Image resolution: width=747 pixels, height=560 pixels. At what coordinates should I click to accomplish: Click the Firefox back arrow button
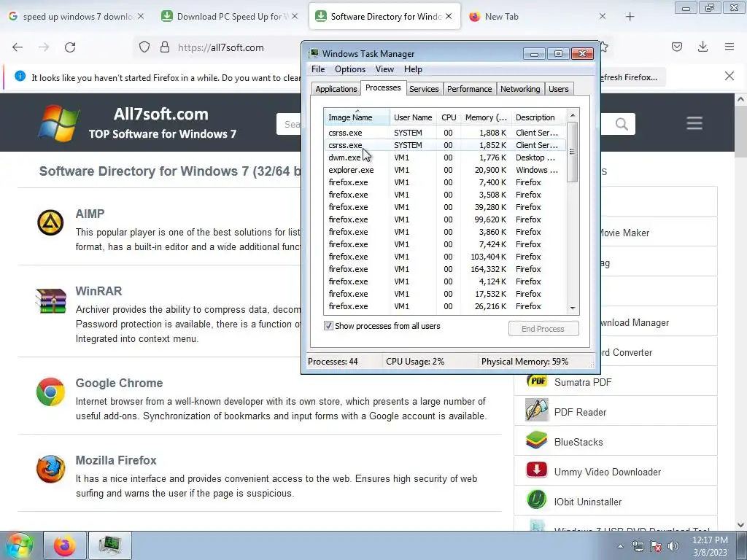pyautogui.click(x=18, y=47)
